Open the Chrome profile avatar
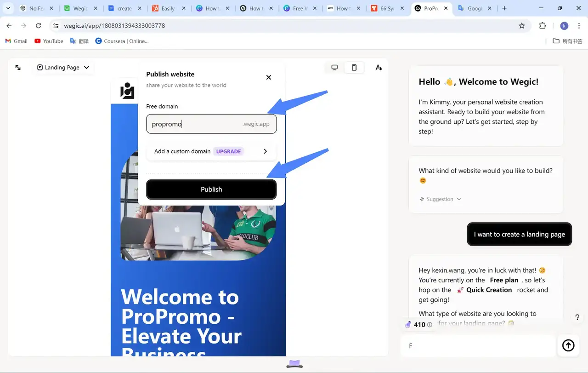This screenshot has width=588, height=373. pyautogui.click(x=564, y=26)
